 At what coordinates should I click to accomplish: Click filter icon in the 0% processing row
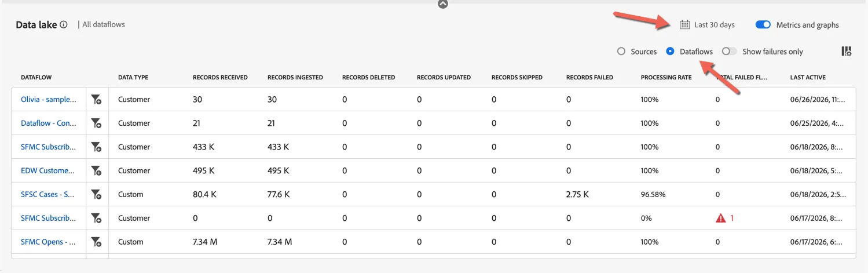97,219
